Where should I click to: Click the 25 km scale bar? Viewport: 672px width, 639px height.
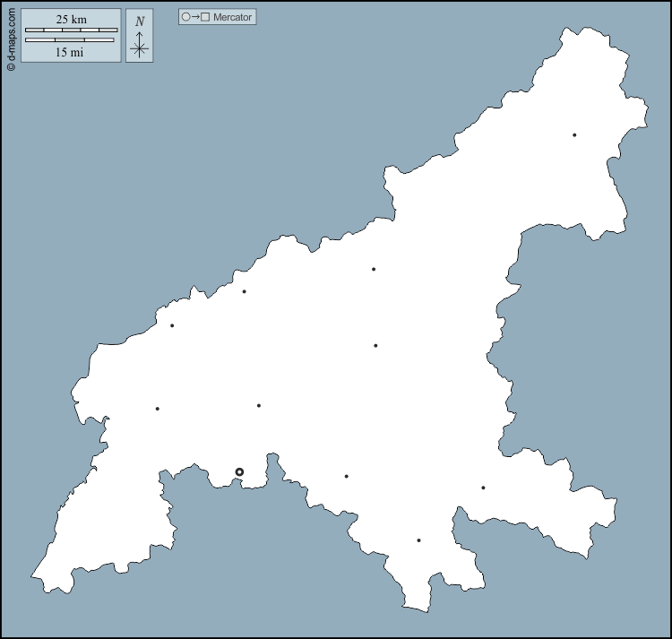pyautogui.click(x=71, y=30)
